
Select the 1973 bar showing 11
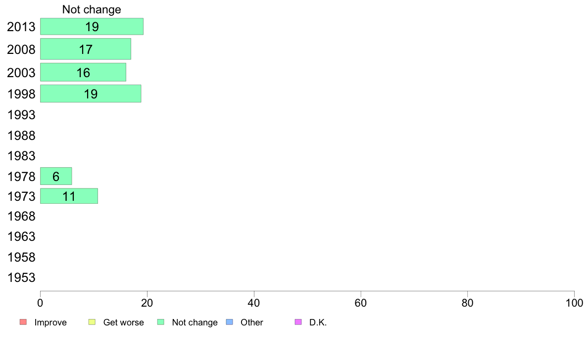click(69, 196)
